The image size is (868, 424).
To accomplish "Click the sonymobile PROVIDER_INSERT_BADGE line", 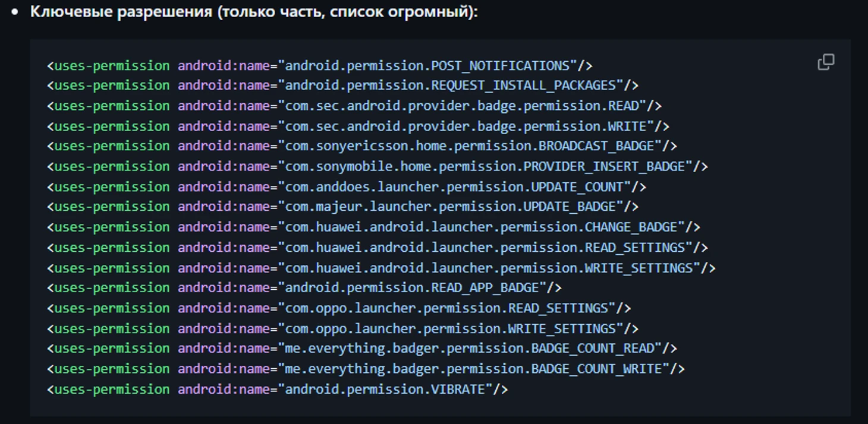I will pyautogui.click(x=377, y=167).
